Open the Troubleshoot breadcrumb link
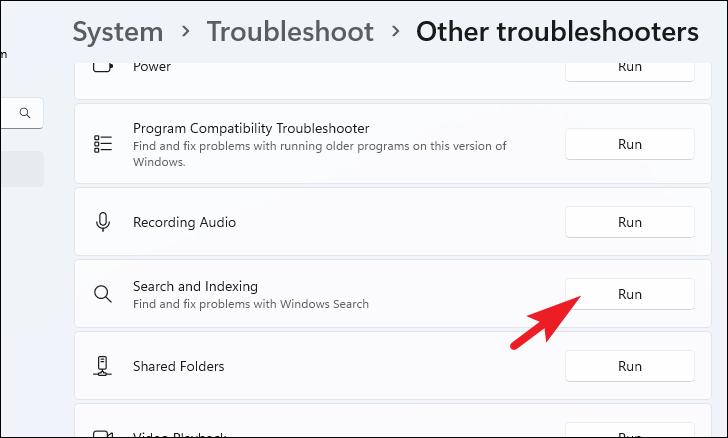 (x=290, y=32)
